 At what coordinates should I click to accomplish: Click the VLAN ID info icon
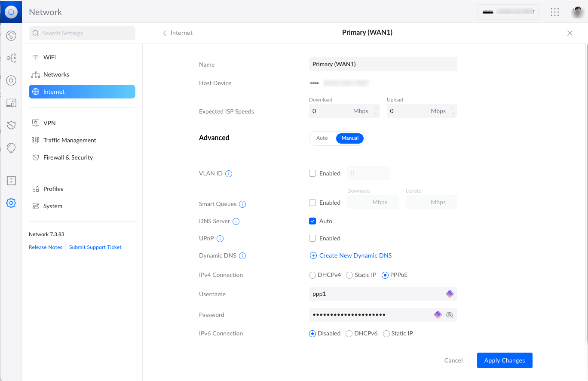(x=229, y=174)
